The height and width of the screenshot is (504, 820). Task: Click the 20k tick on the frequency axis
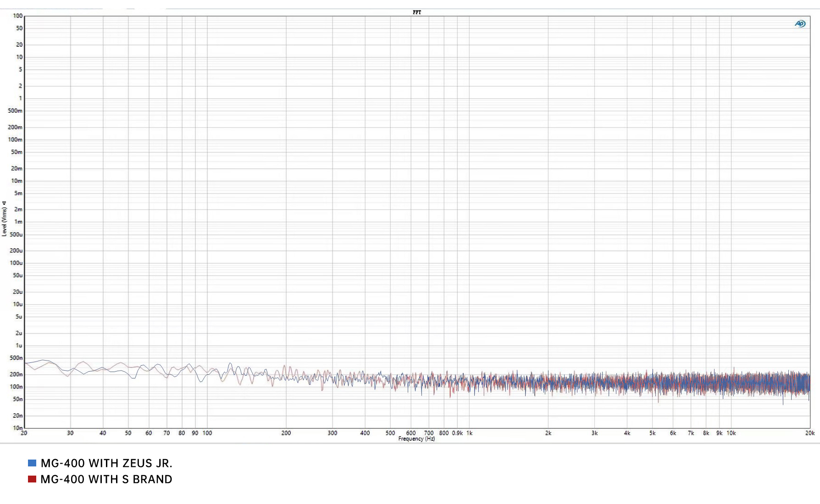pos(809,433)
